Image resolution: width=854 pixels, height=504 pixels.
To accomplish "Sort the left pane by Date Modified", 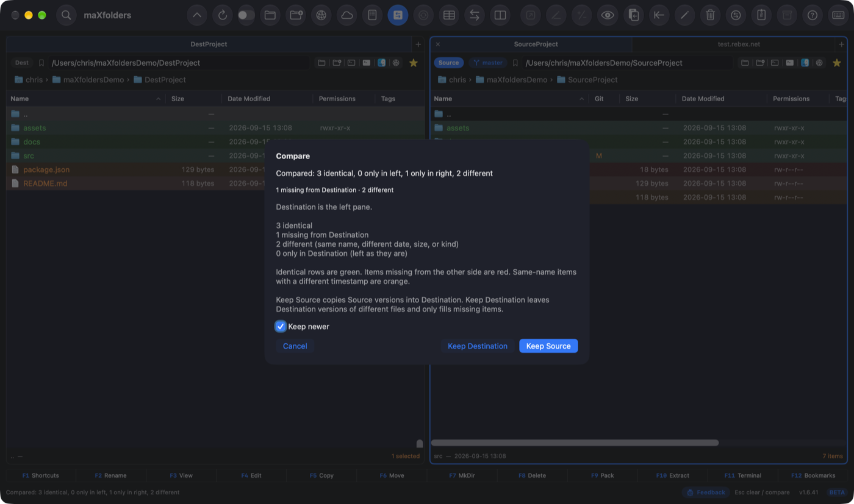I will coord(268,99).
